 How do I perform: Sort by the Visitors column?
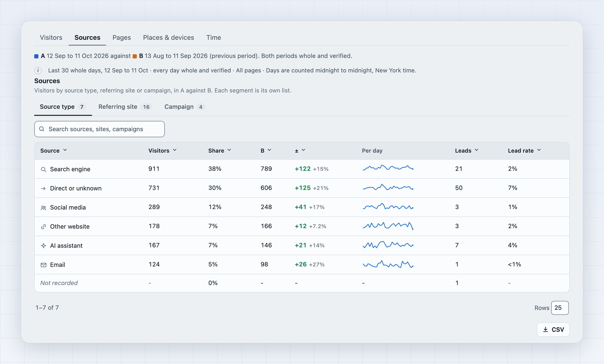(x=162, y=151)
